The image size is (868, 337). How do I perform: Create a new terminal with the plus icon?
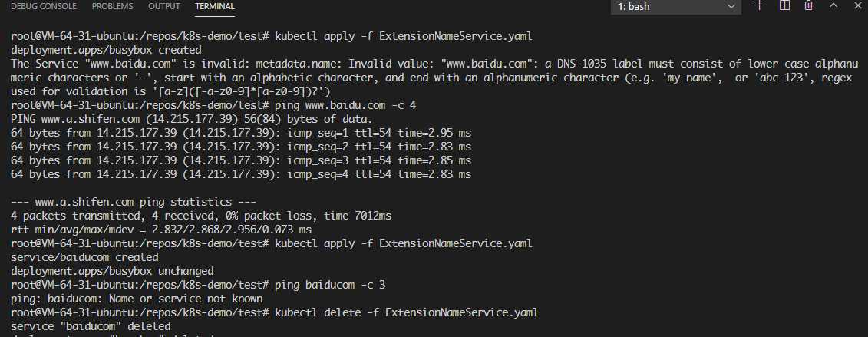point(760,5)
